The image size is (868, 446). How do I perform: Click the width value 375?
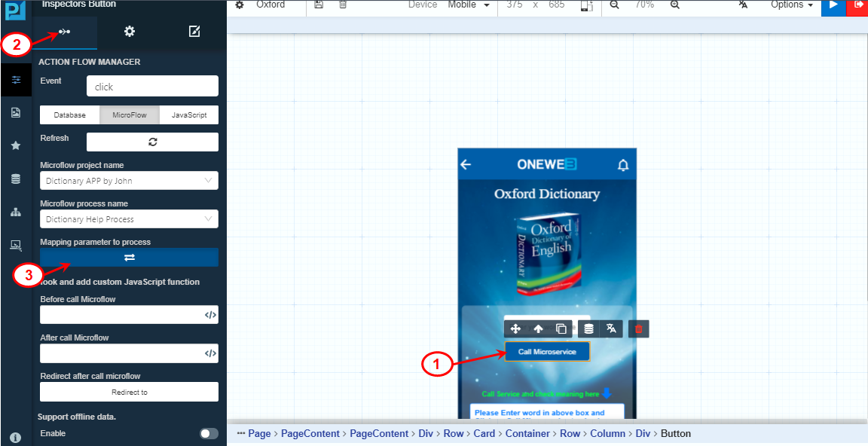coord(515,5)
